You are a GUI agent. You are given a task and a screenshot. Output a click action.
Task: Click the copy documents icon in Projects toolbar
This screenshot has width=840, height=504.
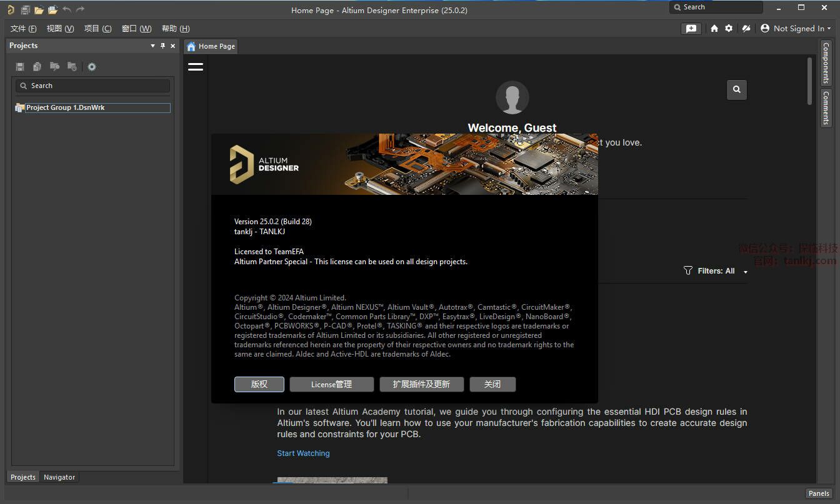point(37,67)
